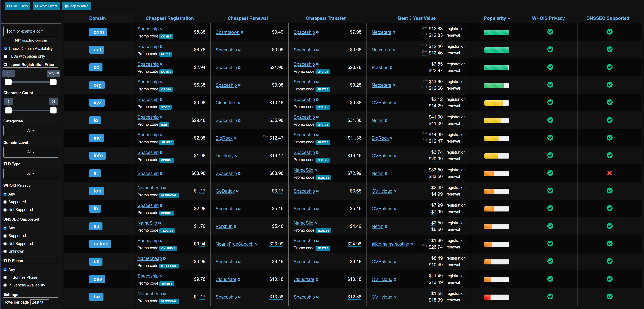Screen dimensions: 644x309
Task: Click Snap to Table button
Action: click(76, 6)
